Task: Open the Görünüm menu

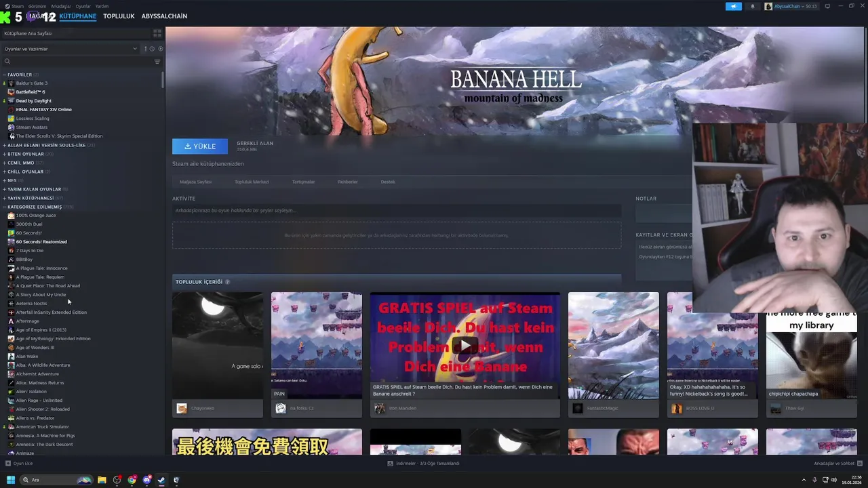Action: click(x=37, y=6)
